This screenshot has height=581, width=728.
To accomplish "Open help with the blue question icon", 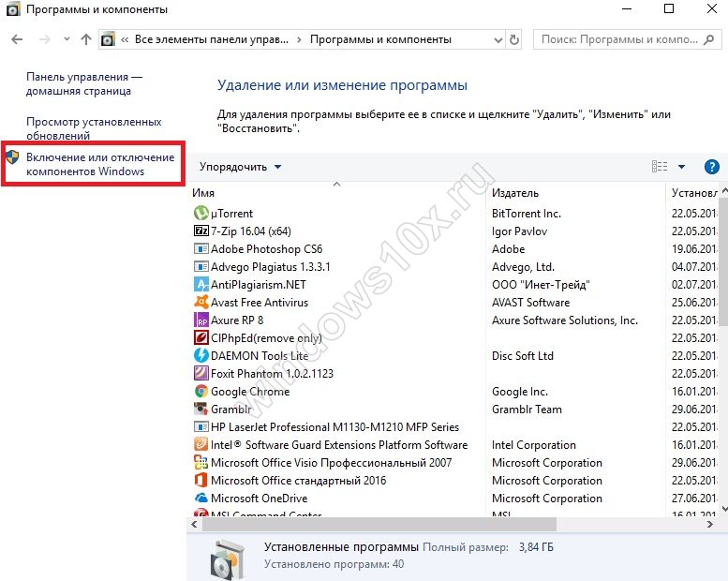I will click(711, 166).
